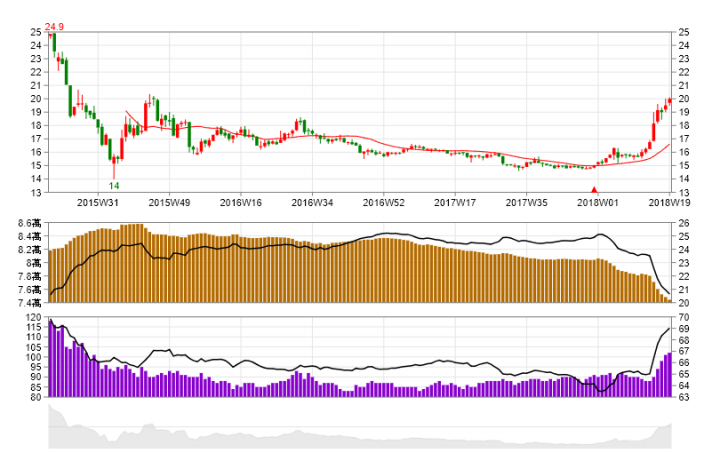The width and height of the screenshot is (720, 453).
Task: Click the 8.2萬 label on the volume axis
Action: point(29,250)
